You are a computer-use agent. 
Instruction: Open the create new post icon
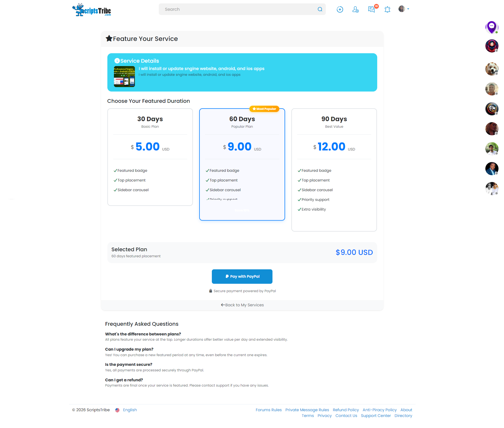pyautogui.click(x=340, y=9)
